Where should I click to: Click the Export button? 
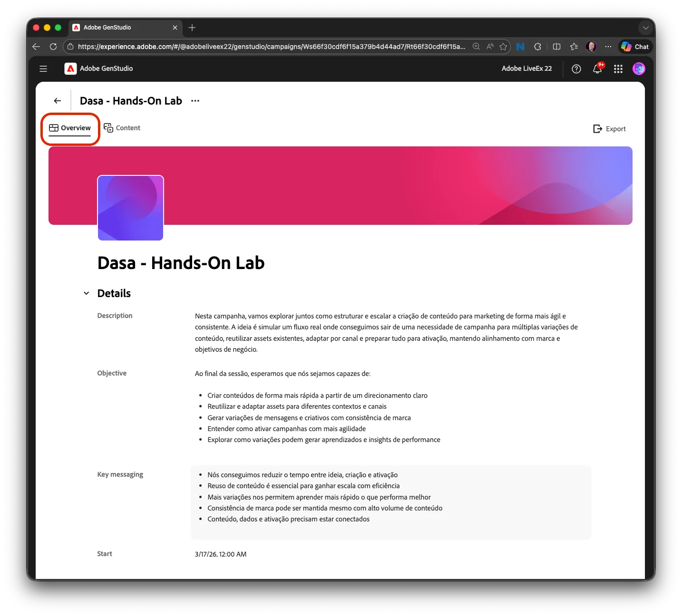[610, 129]
